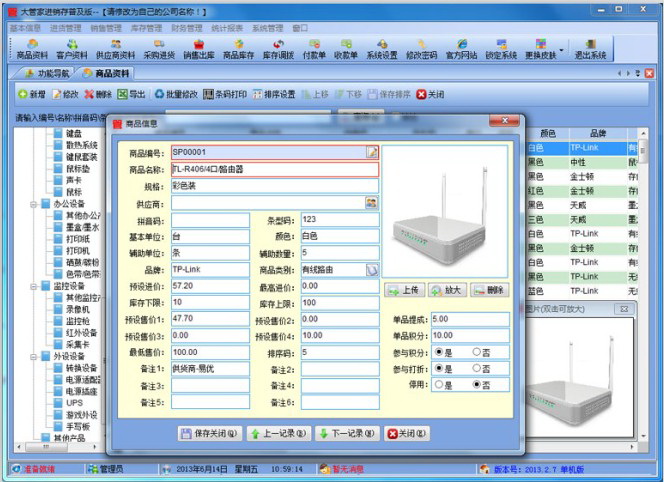Click 排序设置 sort settings button
Image resolution: width=664 pixels, height=482 pixels.
(274, 94)
